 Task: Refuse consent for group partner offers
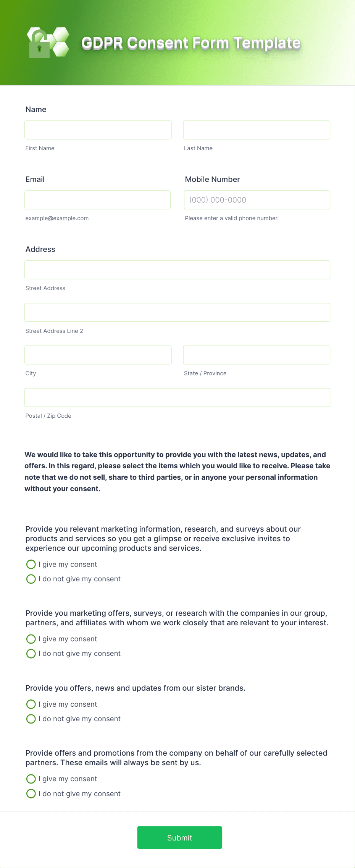pos(31,654)
